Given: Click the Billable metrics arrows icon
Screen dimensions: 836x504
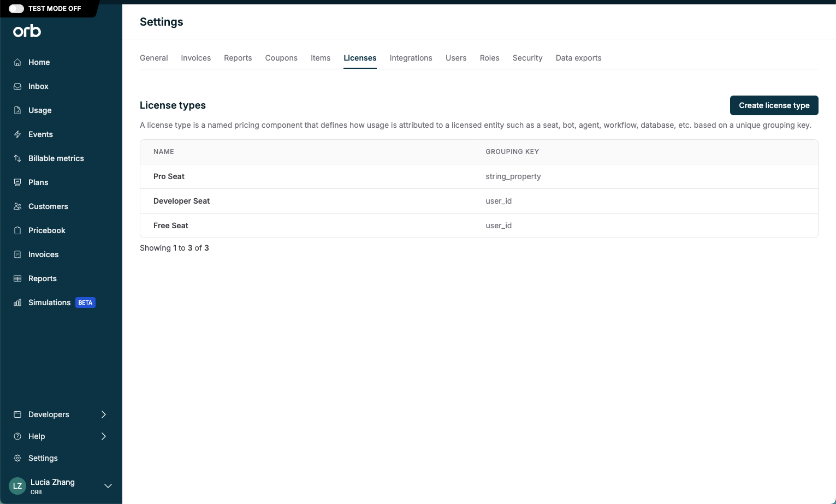Looking at the screenshot, I should [x=17, y=158].
